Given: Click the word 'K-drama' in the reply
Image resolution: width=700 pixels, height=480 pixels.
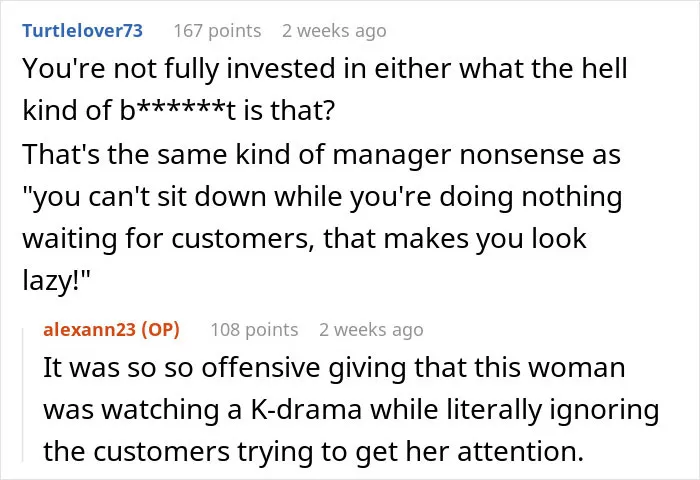Looking at the screenshot, I should coord(306,409).
